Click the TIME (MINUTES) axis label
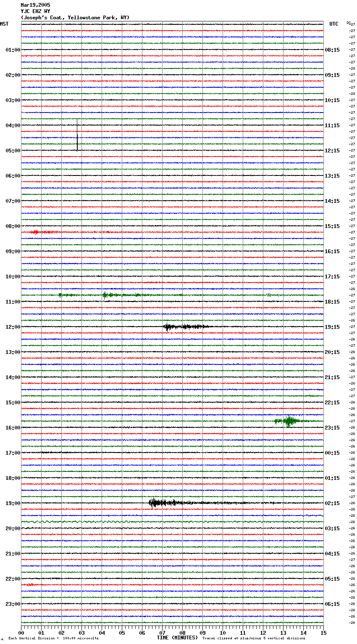 [177, 638]
